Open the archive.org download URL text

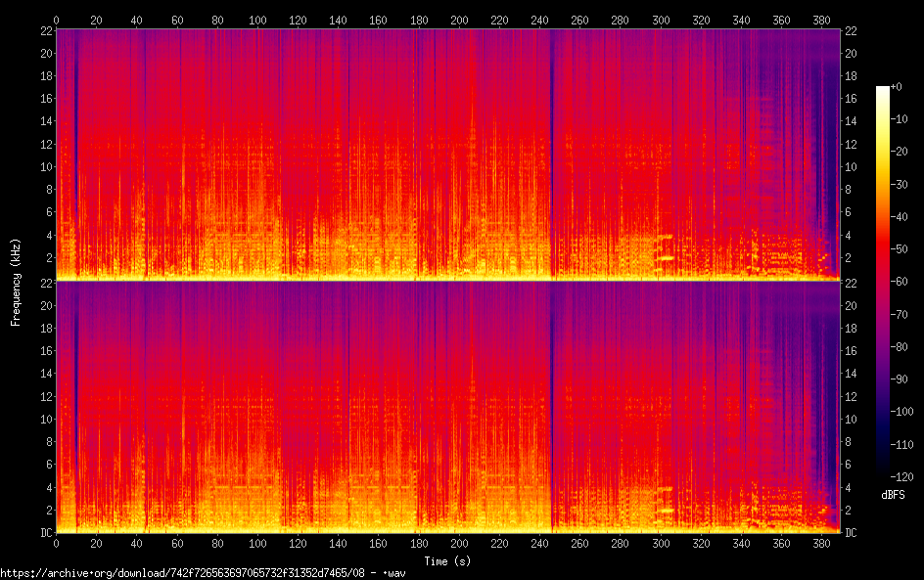[x=202, y=573]
